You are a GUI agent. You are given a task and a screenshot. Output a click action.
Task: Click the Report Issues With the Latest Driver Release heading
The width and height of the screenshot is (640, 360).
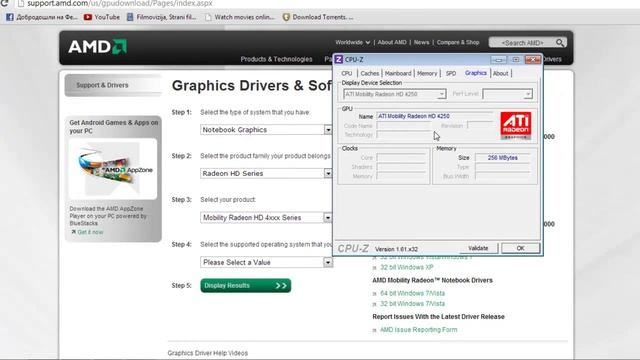(438, 317)
